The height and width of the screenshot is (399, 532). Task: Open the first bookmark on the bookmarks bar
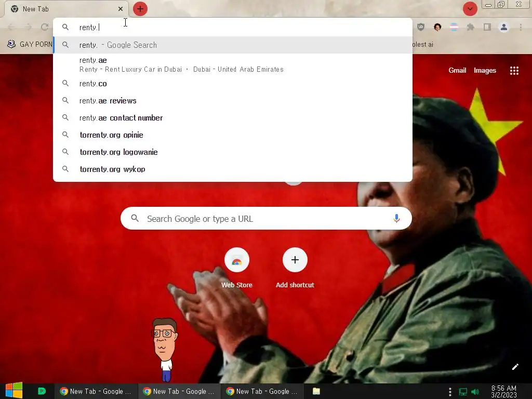tap(30, 44)
